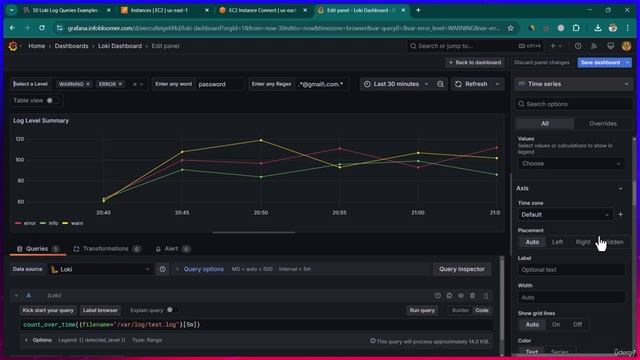Open the news feed icon
The image size is (640, 360).
594,46
